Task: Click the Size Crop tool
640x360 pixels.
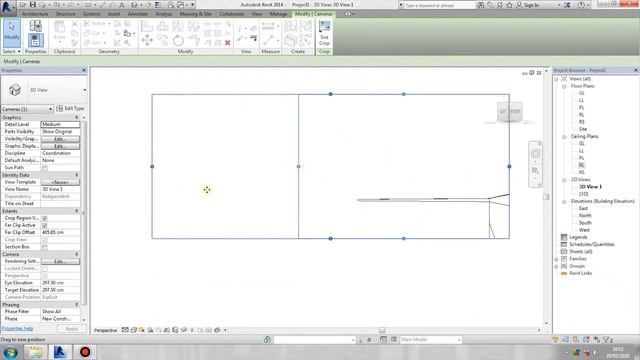Action: [324, 33]
